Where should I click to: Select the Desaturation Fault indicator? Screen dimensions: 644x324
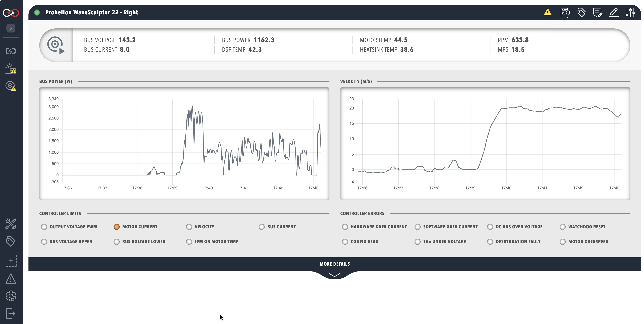490,242
